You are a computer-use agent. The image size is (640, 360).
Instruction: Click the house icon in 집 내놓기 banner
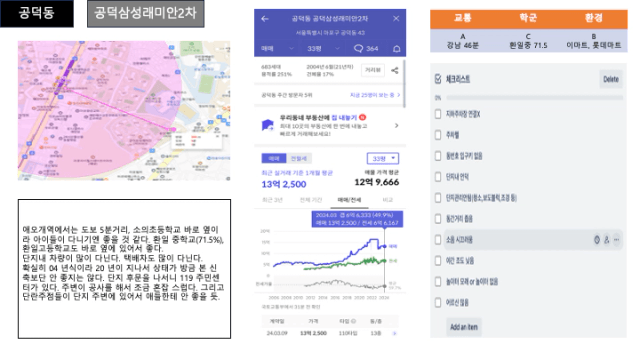268,125
